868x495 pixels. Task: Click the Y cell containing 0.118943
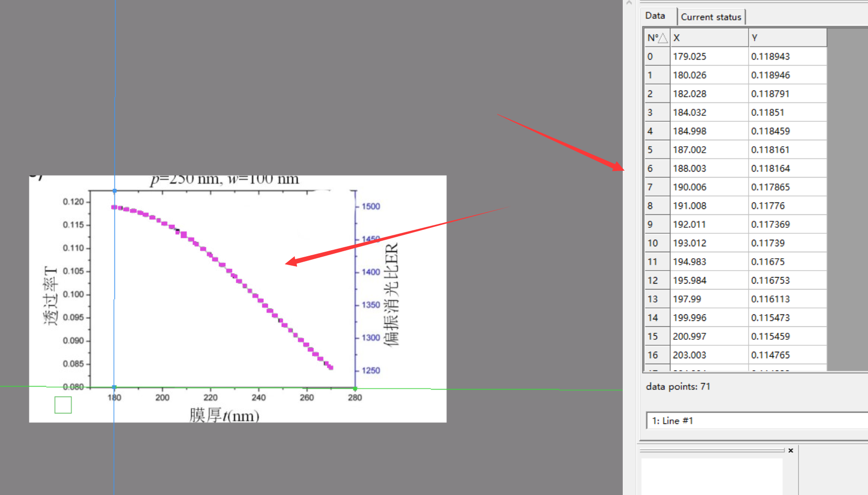pos(771,56)
